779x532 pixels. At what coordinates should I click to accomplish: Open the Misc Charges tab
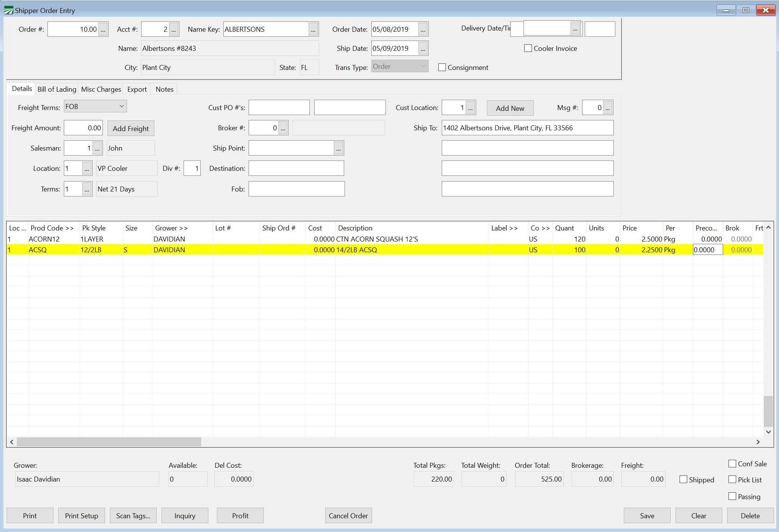point(101,89)
